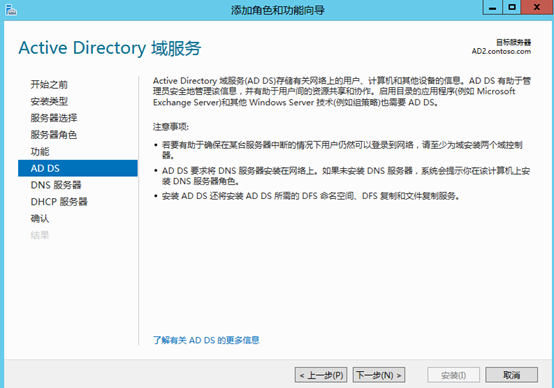Screen dimensions: 554x388
Task: Switch to the 服务器角色 step
Action: coord(54,135)
